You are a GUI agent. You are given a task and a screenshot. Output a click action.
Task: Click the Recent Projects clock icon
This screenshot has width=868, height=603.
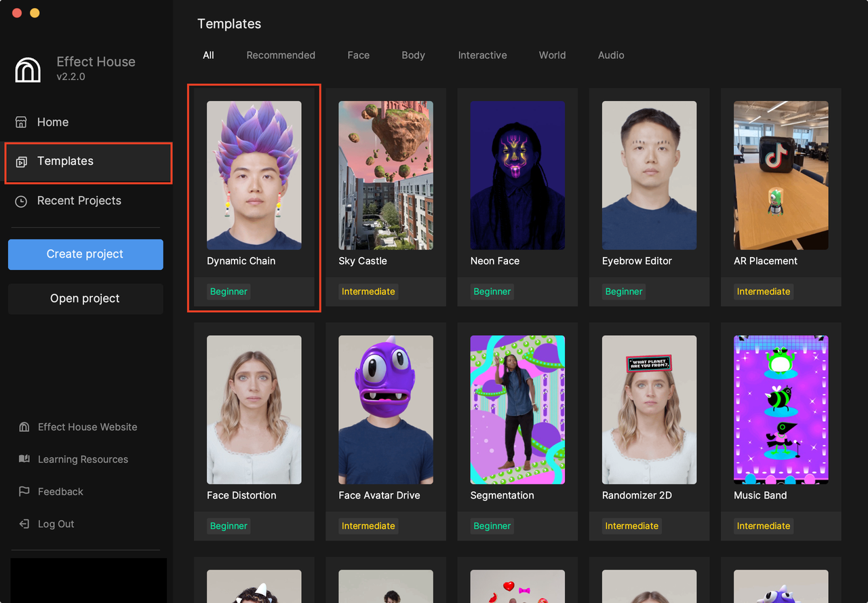point(21,201)
